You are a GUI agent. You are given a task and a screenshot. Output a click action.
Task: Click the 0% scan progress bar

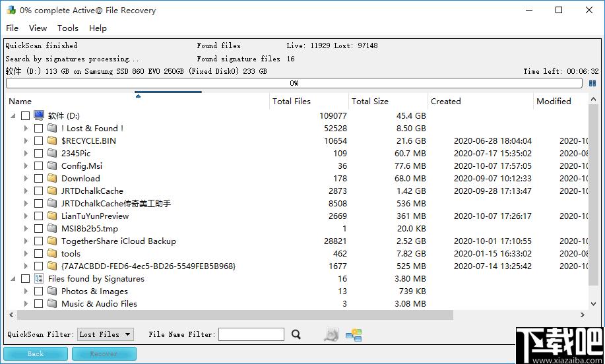point(294,83)
